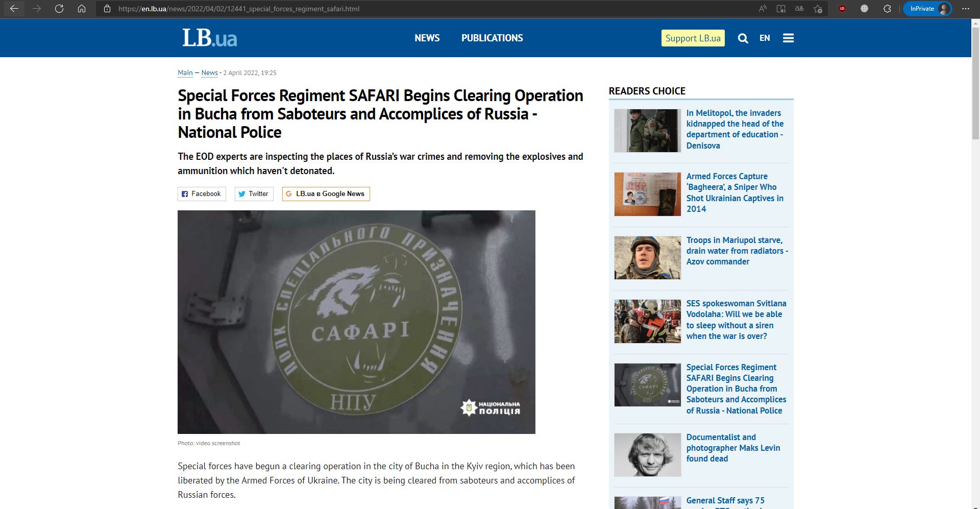
Task: Open SES spokeswoman Svitlana Vodolaha article
Action: point(736,320)
